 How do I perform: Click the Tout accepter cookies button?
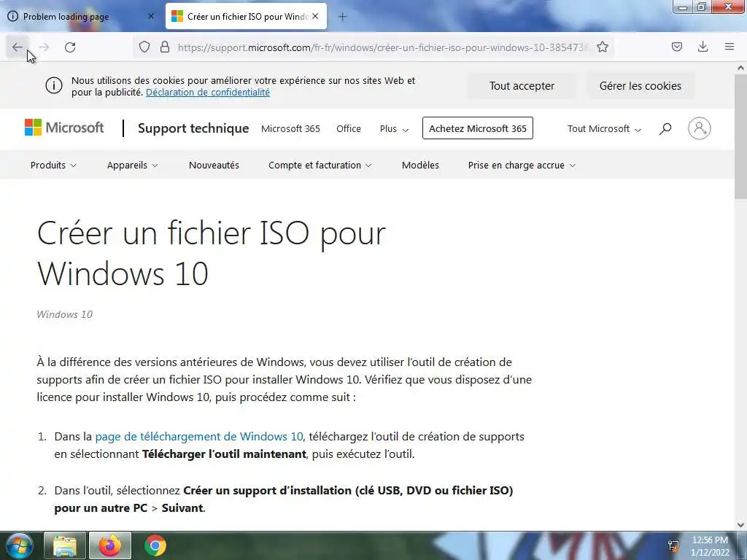click(522, 86)
